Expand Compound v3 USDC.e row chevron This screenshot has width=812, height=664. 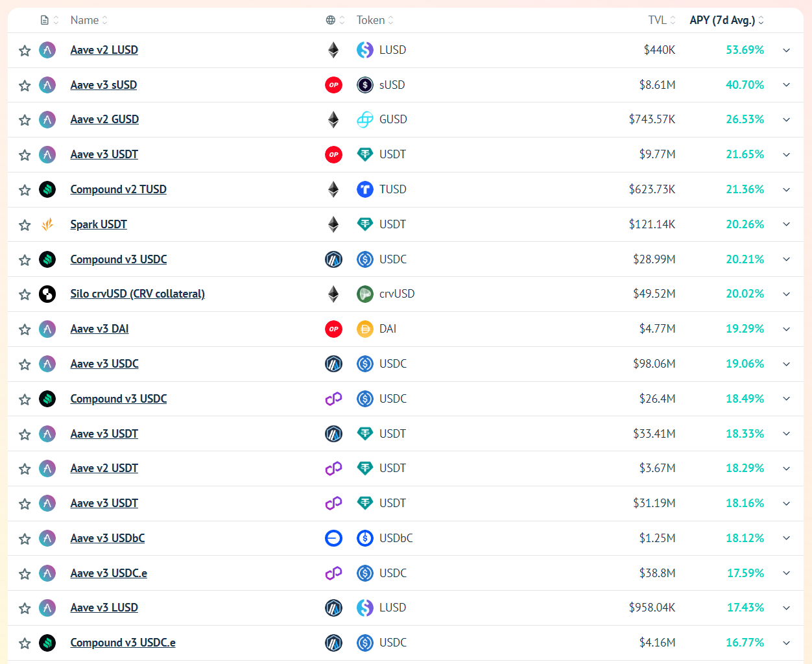[x=786, y=643]
